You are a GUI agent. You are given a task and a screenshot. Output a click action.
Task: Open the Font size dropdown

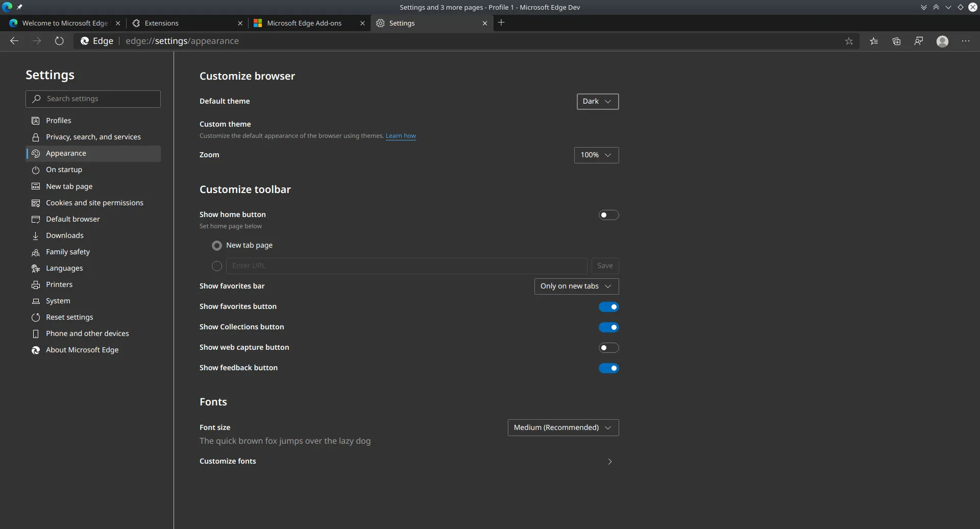(x=563, y=428)
